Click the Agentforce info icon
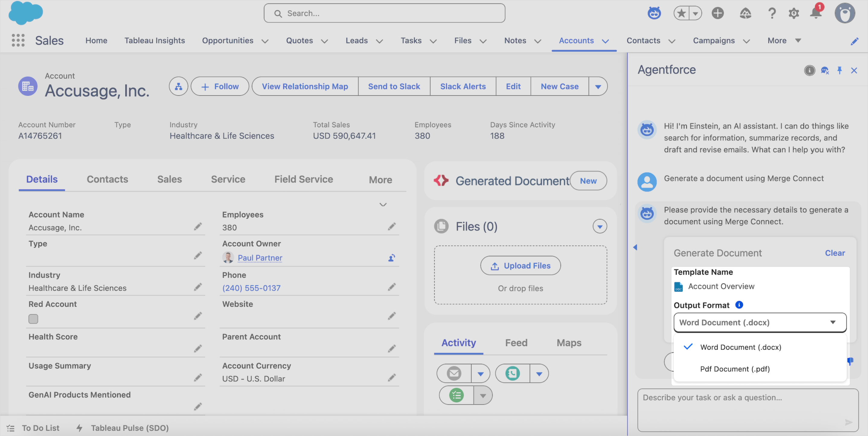The height and width of the screenshot is (436, 868). [x=809, y=70]
